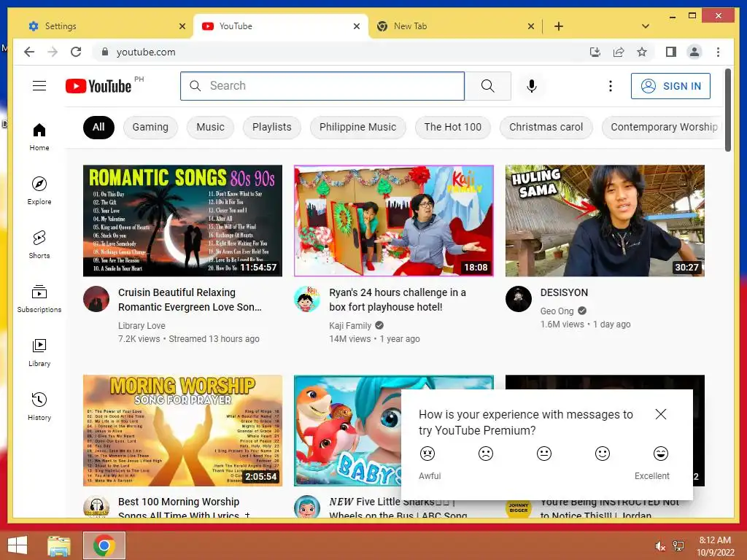Screen dimensions: 747x560
Task: Select the frowning face rating
Action: (485, 454)
